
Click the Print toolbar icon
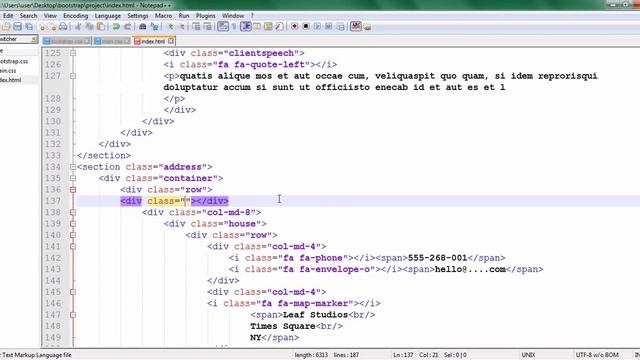click(x=63, y=27)
